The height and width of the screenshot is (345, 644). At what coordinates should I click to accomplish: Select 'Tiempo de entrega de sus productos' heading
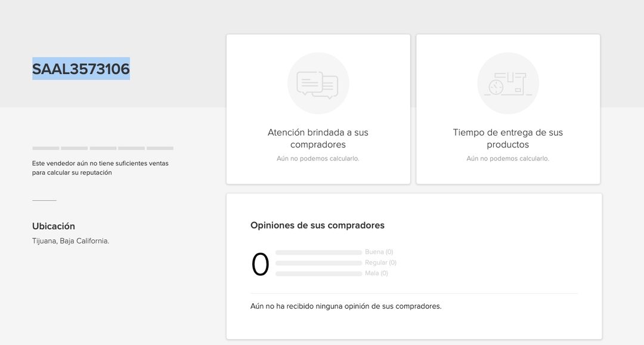(x=507, y=138)
